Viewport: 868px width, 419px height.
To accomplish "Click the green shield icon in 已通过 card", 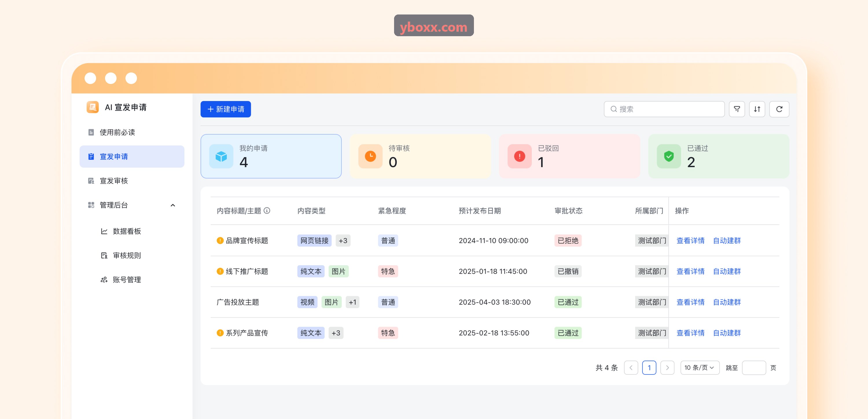I will [669, 156].
